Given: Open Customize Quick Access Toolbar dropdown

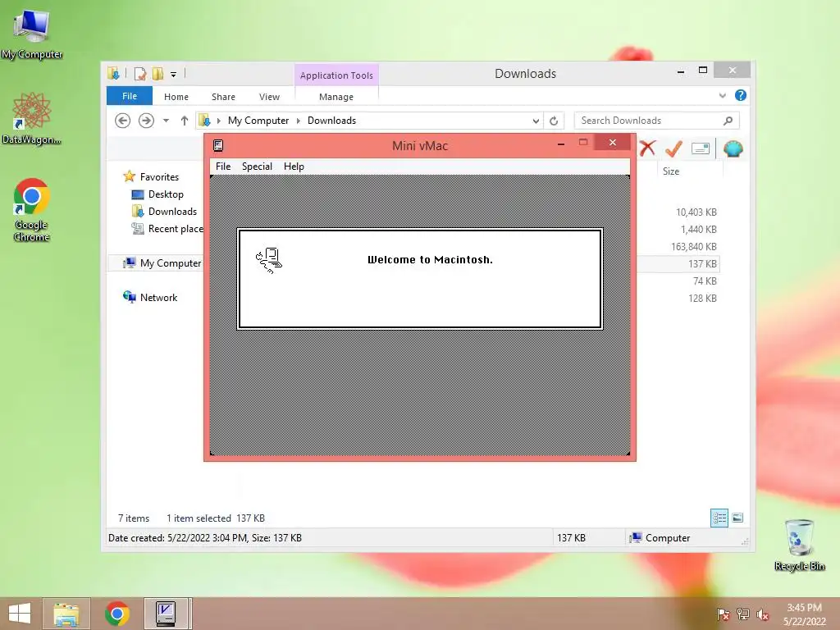Looking at the screenshot, I should 174,75.
